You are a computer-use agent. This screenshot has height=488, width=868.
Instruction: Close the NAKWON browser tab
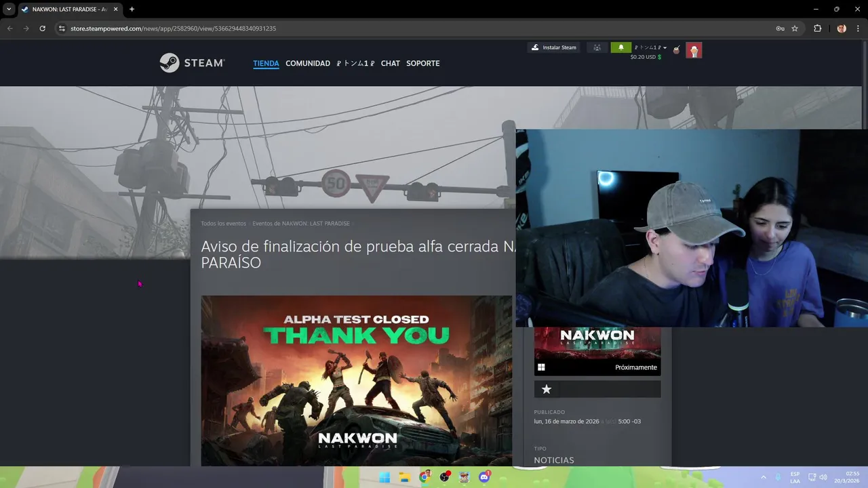pyautogui.click(x=115, y=9)
